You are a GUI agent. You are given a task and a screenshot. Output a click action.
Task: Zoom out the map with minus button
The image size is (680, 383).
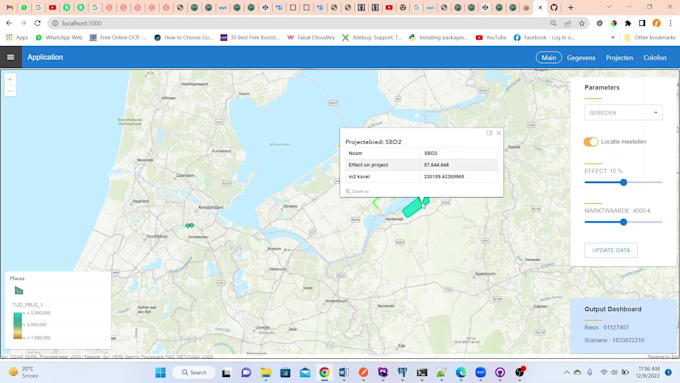[10, 91]
